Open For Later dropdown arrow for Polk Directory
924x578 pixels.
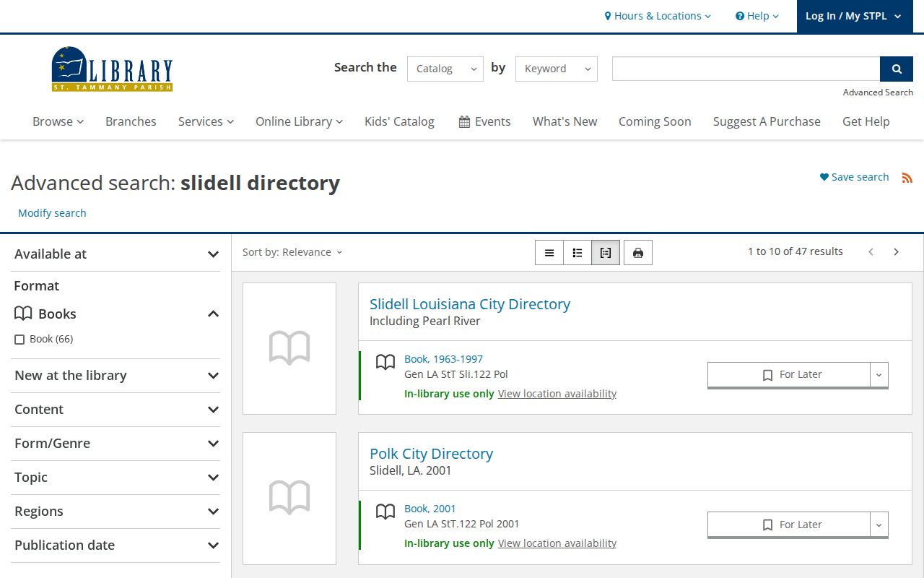[x=879, y=525]
